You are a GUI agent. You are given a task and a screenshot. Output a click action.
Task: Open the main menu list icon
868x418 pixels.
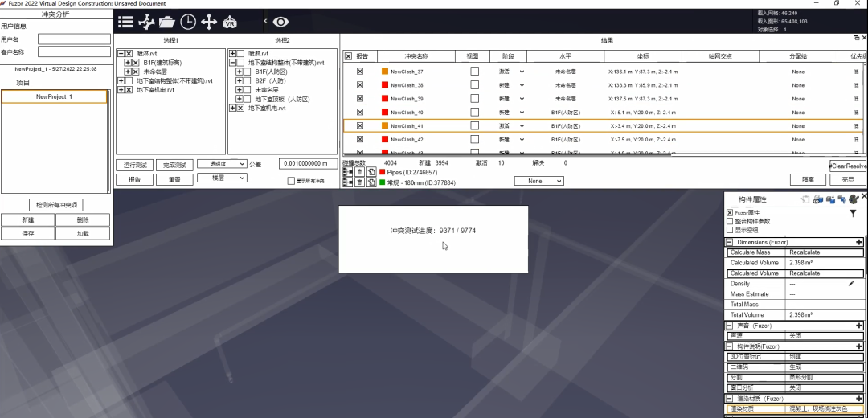click(x=125, y=22)
